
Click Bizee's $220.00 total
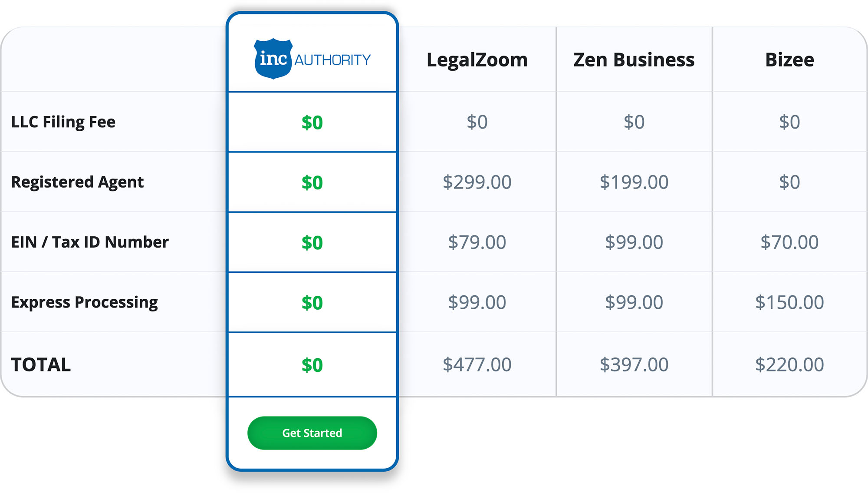coord(789,364)
